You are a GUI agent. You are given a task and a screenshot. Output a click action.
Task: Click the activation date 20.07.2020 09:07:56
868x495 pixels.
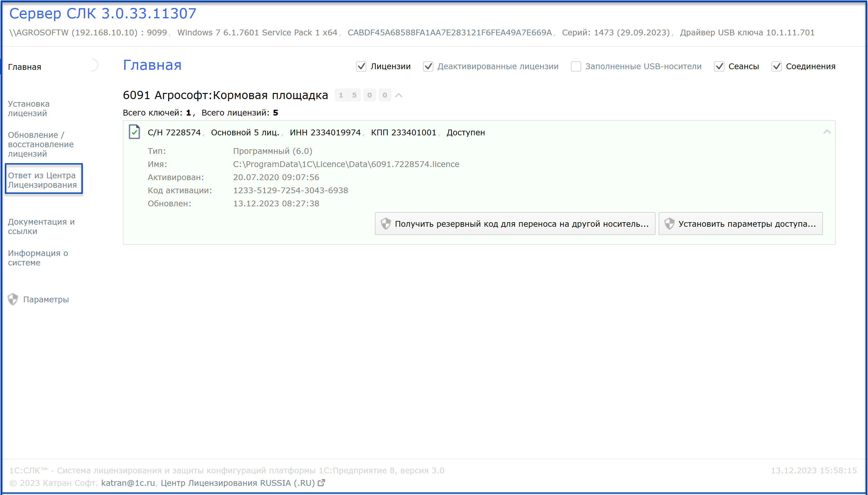tap(276, 177)
